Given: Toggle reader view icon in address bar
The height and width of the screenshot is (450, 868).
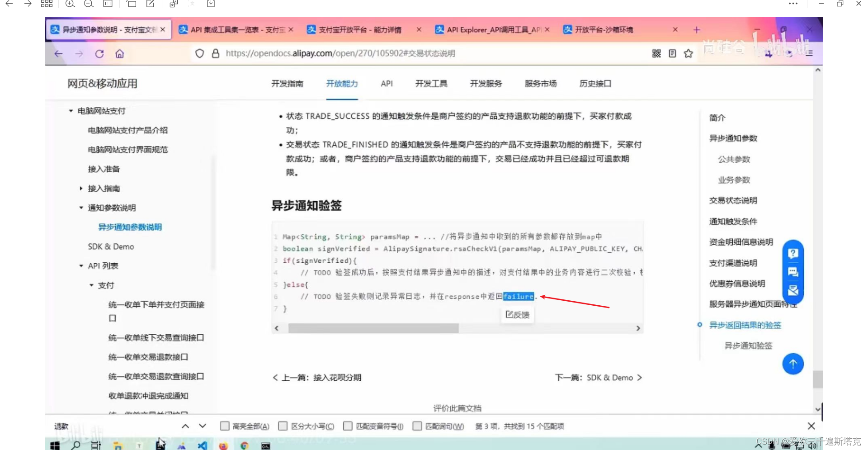Looking at the screenshot, I should click(672, 53).
